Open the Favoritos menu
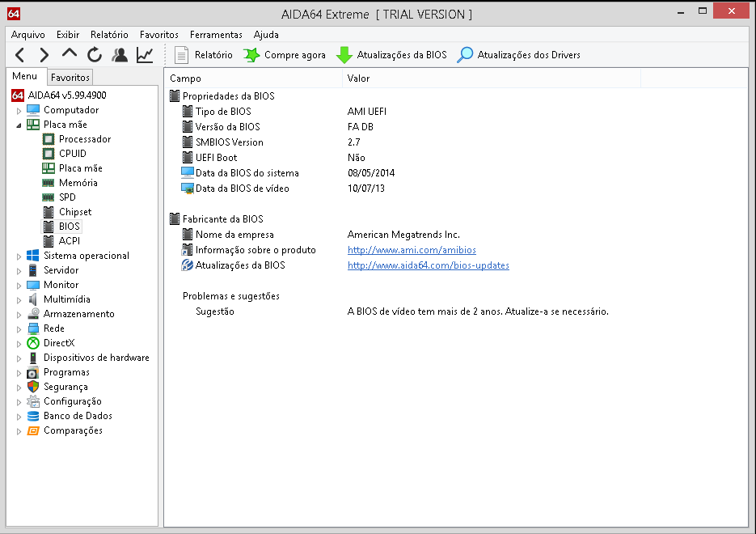 (159, 35)
